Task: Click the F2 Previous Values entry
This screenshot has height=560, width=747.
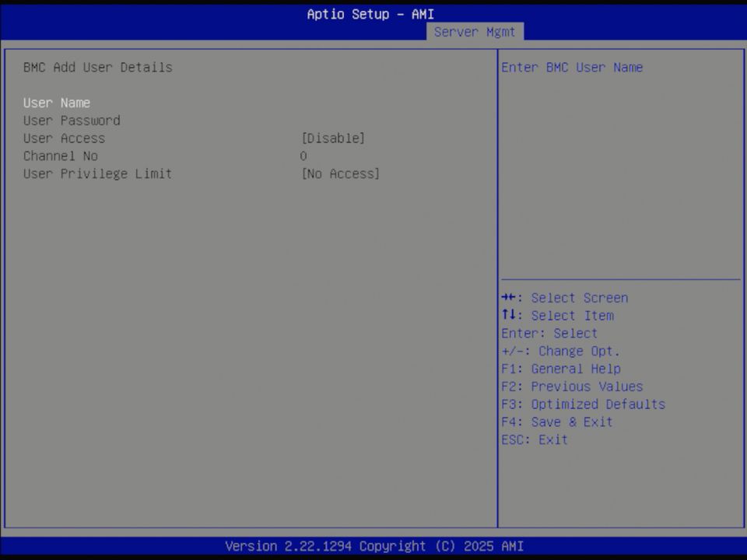Action: coord(572,386)
